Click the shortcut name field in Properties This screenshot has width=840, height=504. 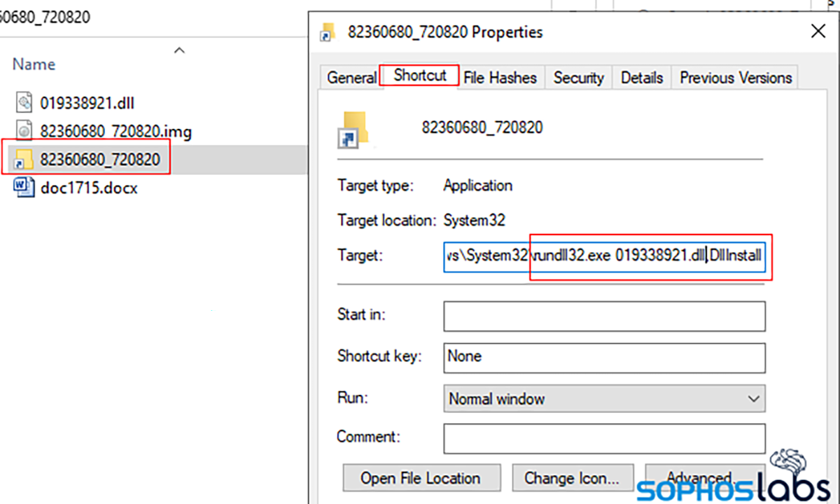pos(482,127)
